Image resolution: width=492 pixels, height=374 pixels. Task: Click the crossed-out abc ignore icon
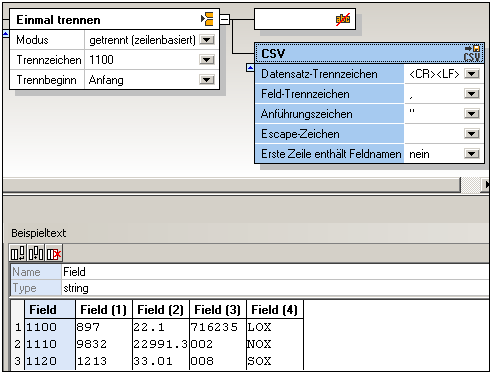point(343,19)
